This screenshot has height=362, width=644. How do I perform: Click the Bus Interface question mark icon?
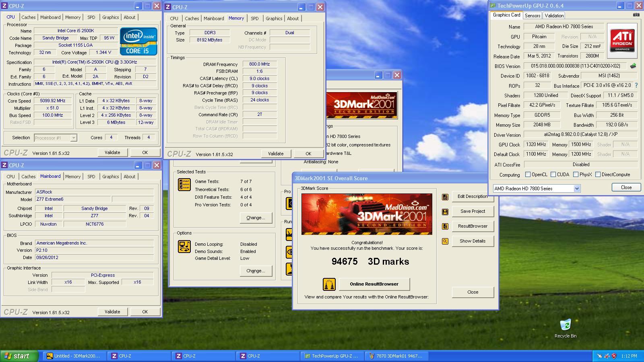pyautogui.click(x=636, y=85)
